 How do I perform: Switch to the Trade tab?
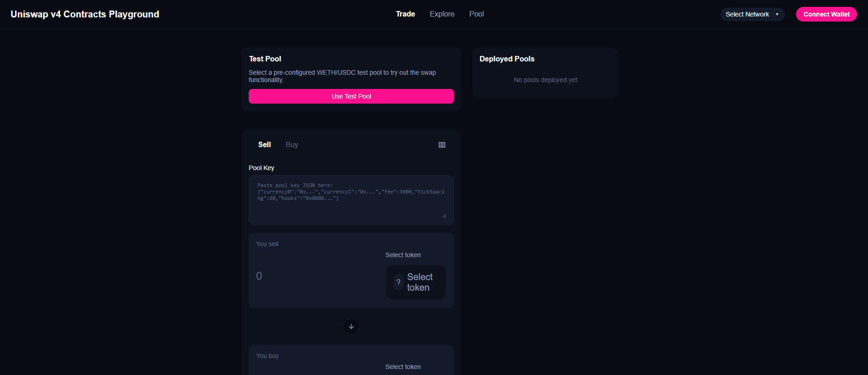405,14
